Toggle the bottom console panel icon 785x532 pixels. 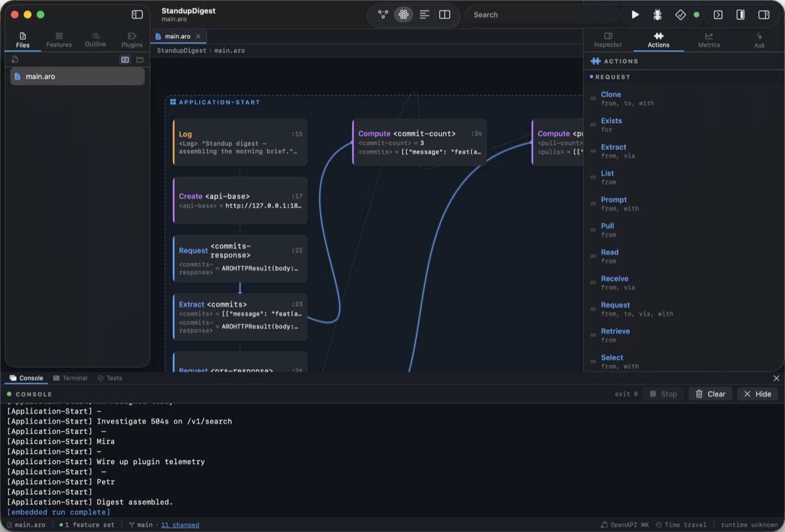pos(718,15)
